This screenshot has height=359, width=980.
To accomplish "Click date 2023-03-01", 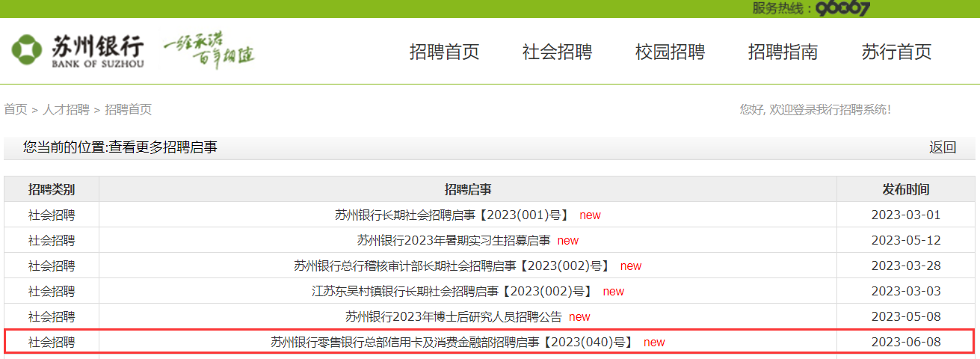I will coord(906,215).
